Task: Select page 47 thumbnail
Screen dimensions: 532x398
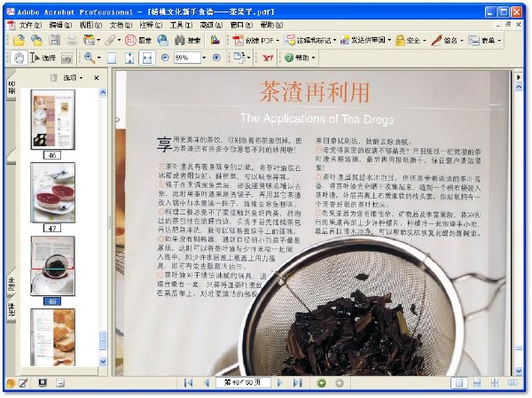Action: 52,192
